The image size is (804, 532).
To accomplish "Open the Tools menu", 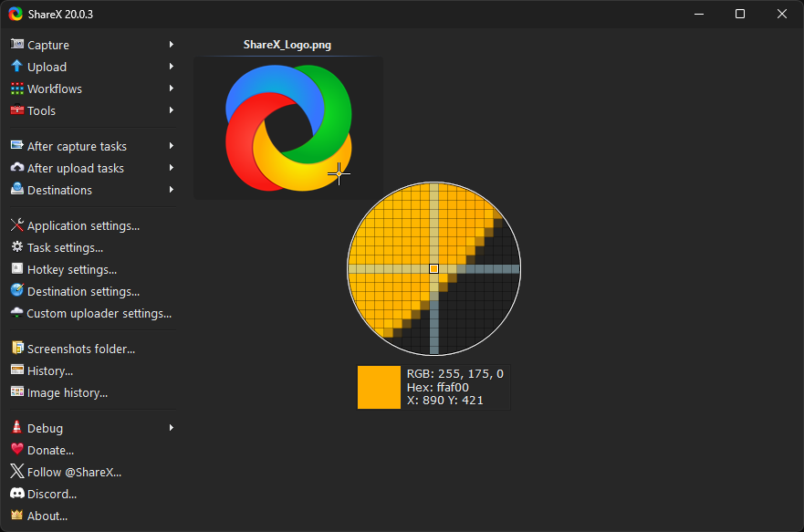I will [x=92, y=110].
